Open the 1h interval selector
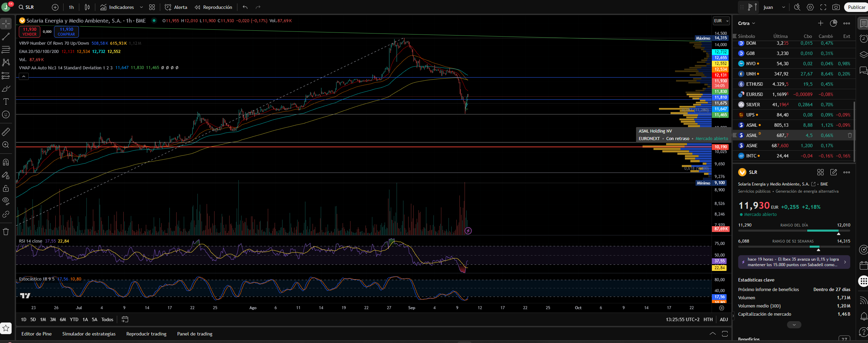This screenshot has width=868, height=343. pyautogui.click(x=71, y=7)
